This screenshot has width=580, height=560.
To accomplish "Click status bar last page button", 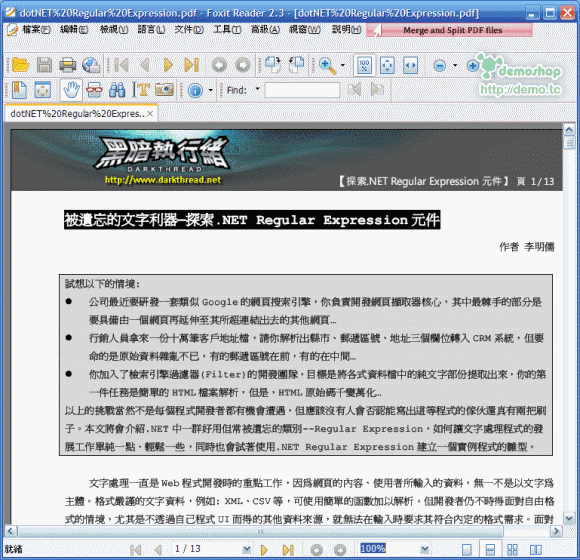I will [288, 550].
